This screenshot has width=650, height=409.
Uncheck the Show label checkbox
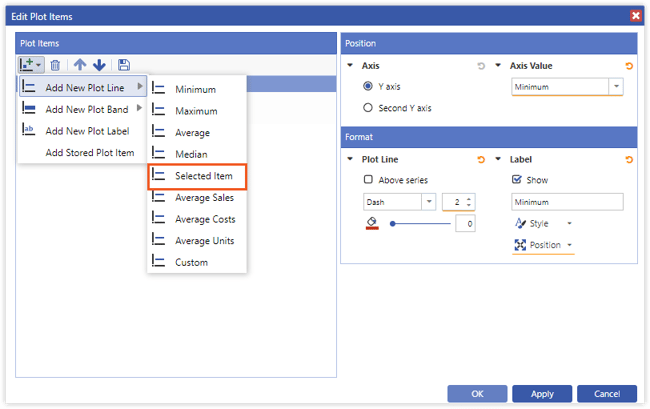coord(517,179)
